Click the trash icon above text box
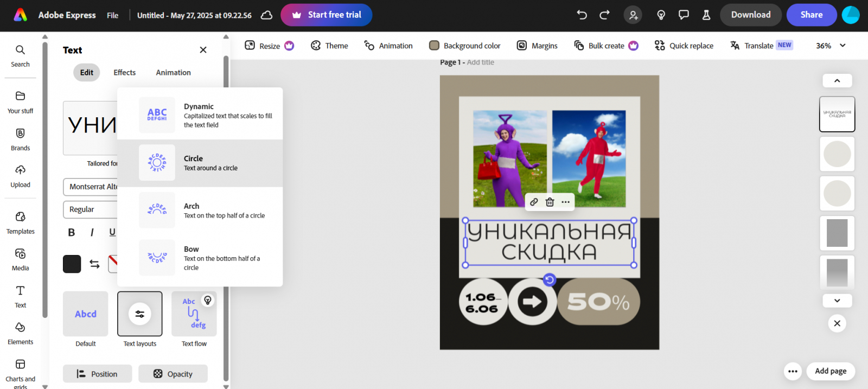The height and width of the screenshot is (389, 868). pos(550,202)
